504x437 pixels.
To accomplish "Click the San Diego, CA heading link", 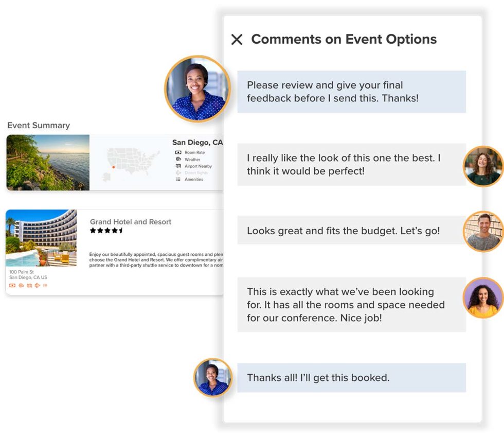I will tap(196, 143).
